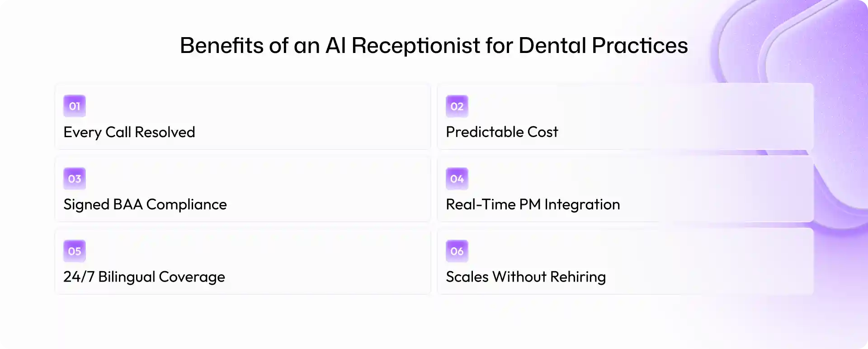The height and width of the screenshot is (349, 868).
Task: Click the Benefits of an AI Receptionist heading
Action: 434,46
